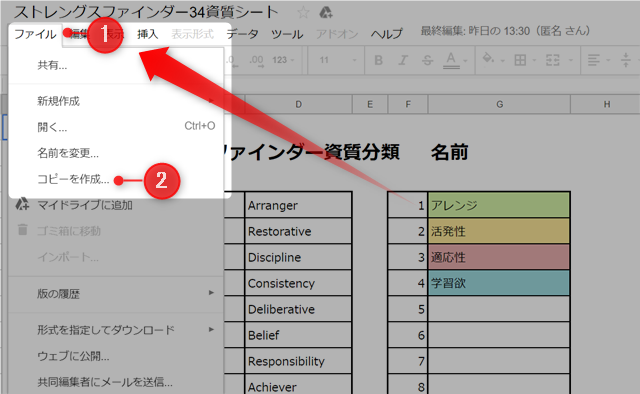Select the Discipline cell
Image resolution: width=640 pixels, height=394 pixels.
pos(298,257)
